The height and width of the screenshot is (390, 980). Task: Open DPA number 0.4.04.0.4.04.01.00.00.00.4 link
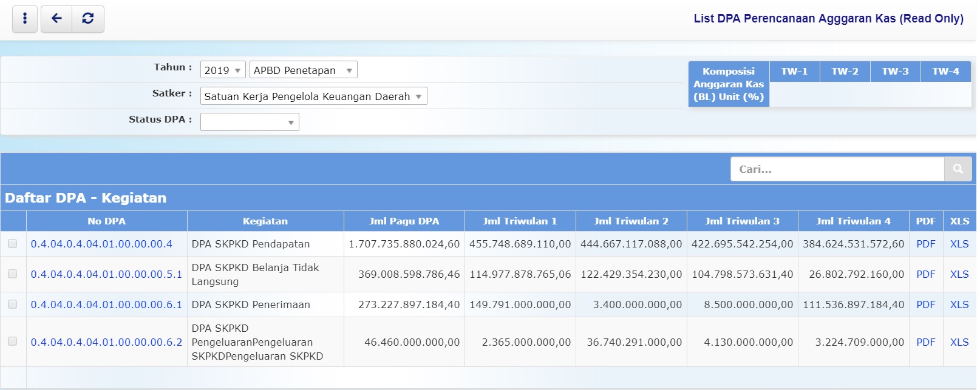point(101,244)
